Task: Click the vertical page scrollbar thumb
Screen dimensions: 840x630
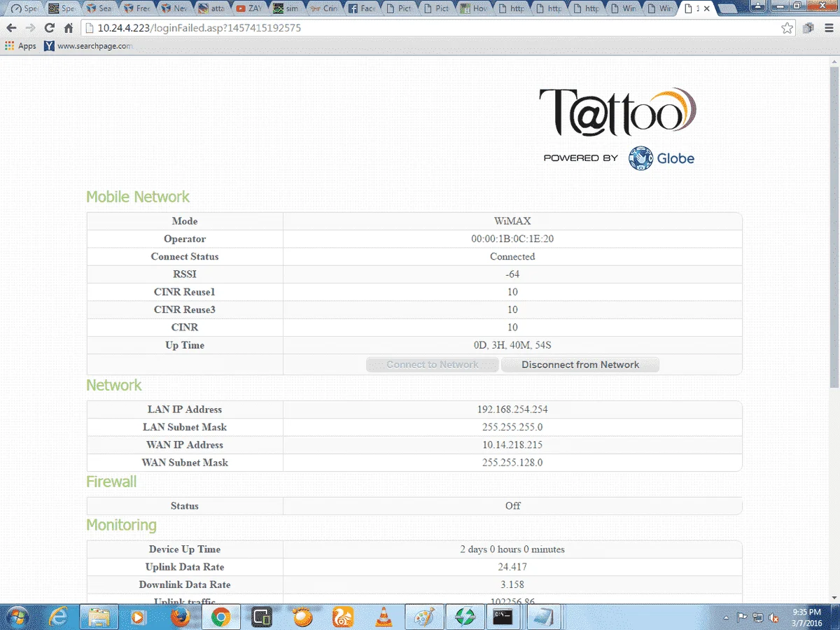Action: [x=834, y=227]
